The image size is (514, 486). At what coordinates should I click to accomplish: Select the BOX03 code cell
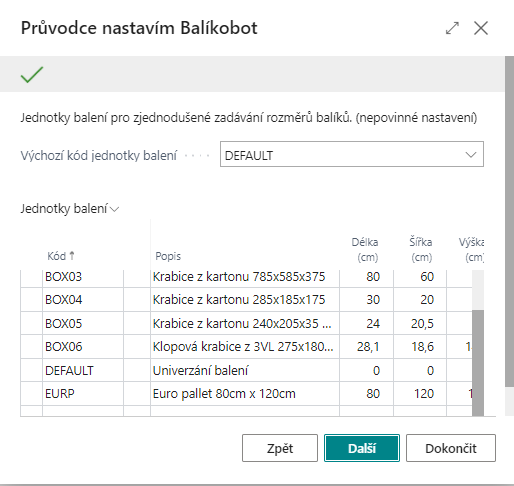(x=83, y=277)
